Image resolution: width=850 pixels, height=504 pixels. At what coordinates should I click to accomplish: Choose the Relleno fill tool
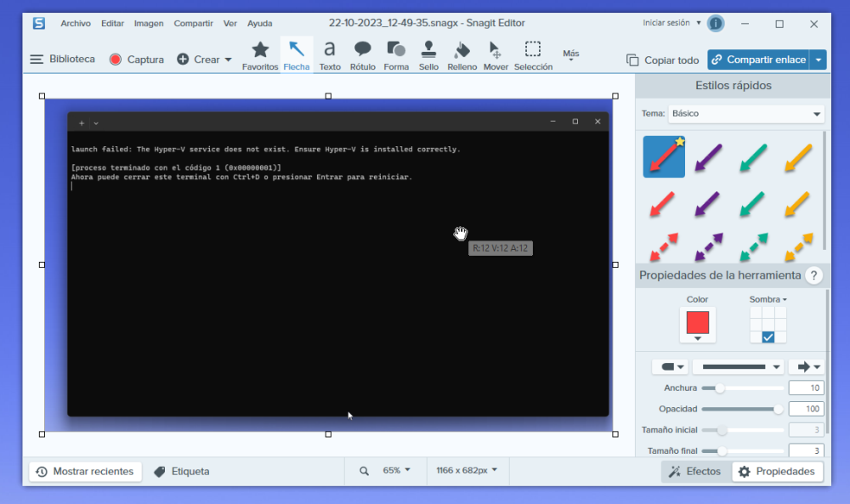click(x=462, y=55)
